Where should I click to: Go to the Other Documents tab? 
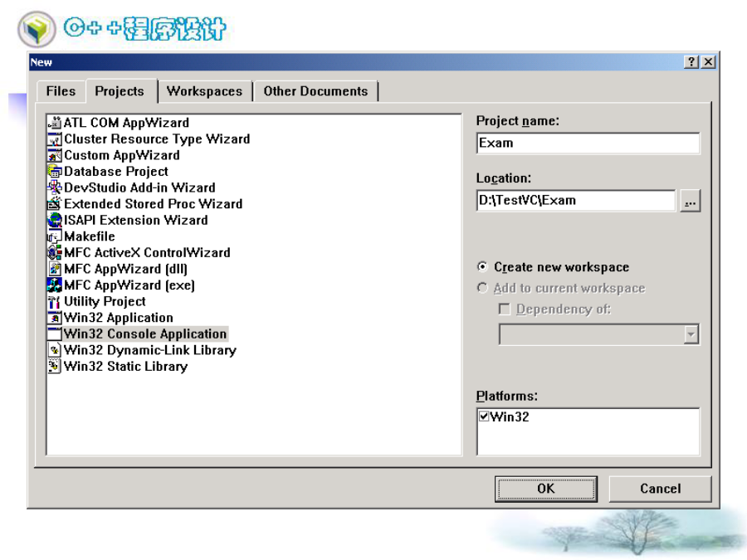[x=316, y=91]
